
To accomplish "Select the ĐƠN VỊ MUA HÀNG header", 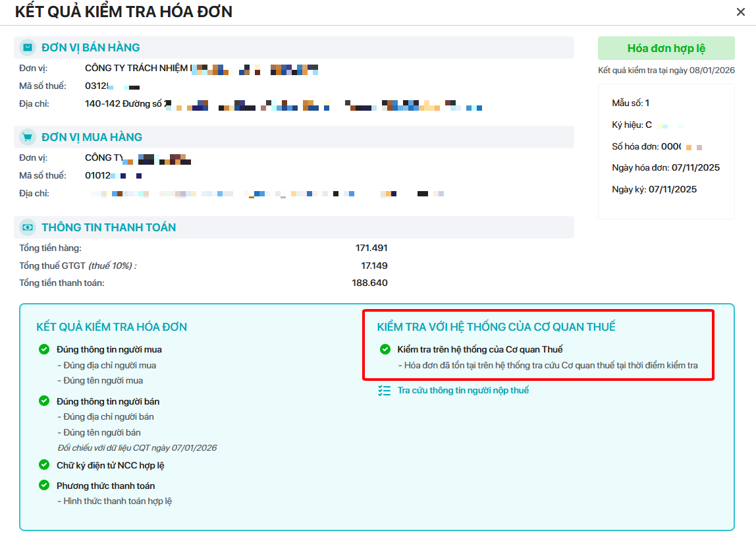I will point(92,137).
